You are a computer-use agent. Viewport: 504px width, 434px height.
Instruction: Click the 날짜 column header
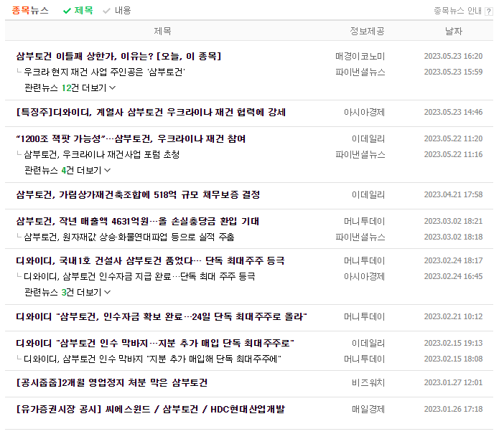tap(454, 31)
